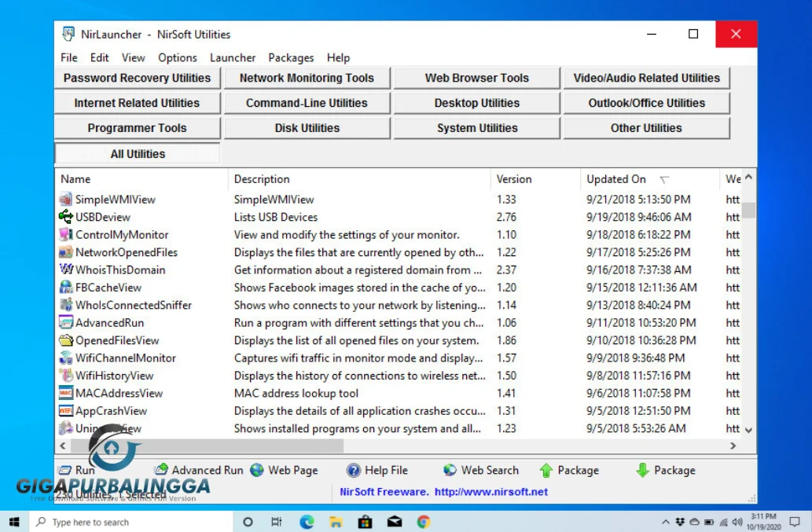
Task: Select the Web Browser Tools category
Action: 477,78
